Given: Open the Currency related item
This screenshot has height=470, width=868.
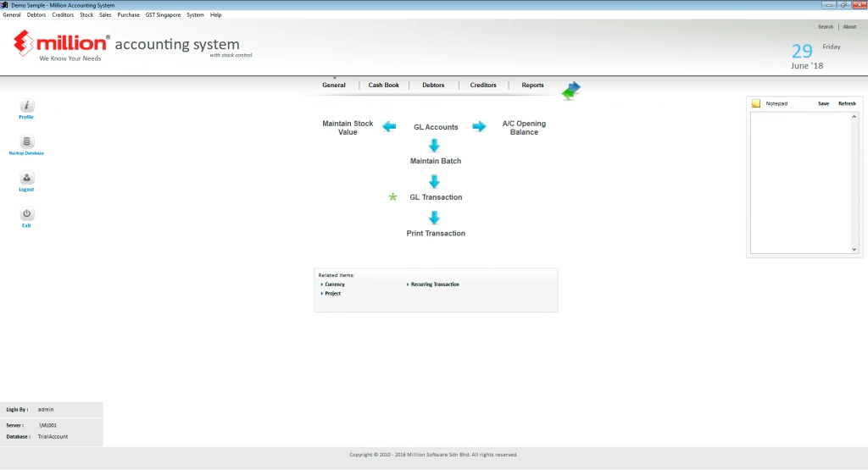Looking at the screenshot, I should (x=335, y=285).
